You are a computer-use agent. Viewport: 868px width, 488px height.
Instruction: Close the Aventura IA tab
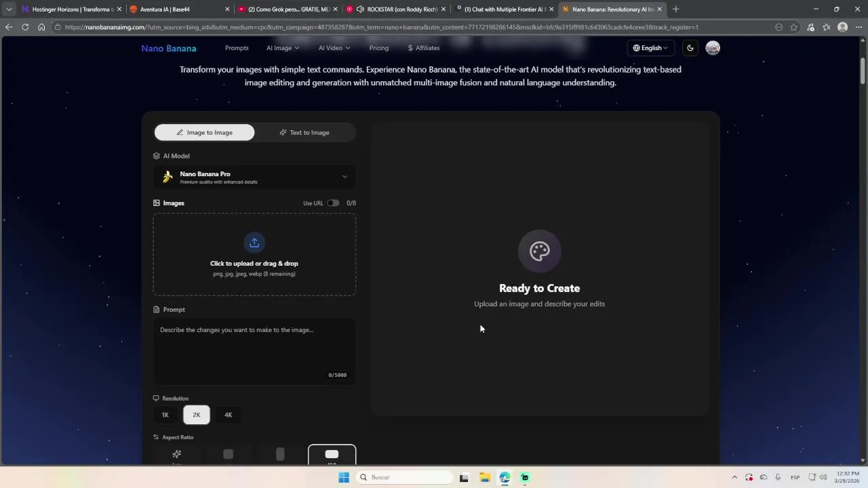227,9
